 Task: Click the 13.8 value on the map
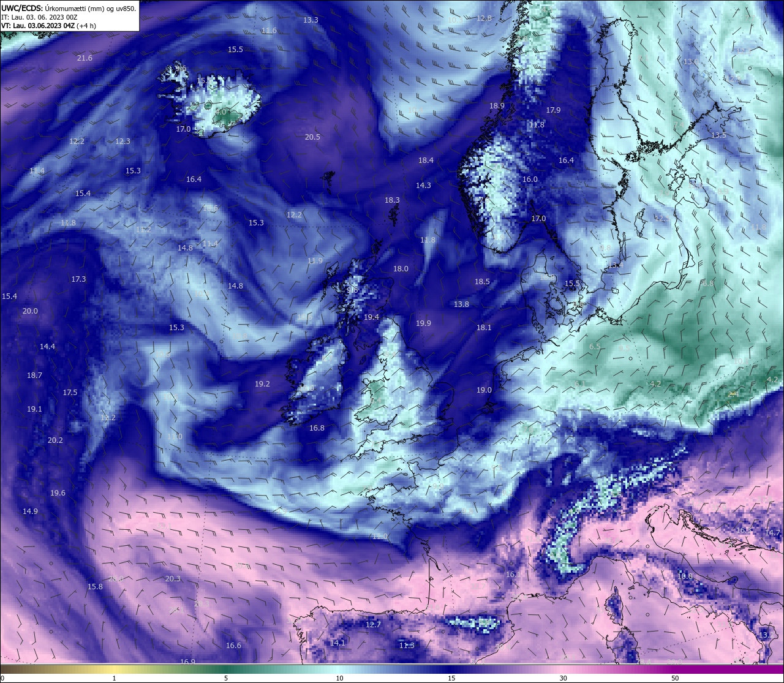pyautogui.click(x=461, y=304)
